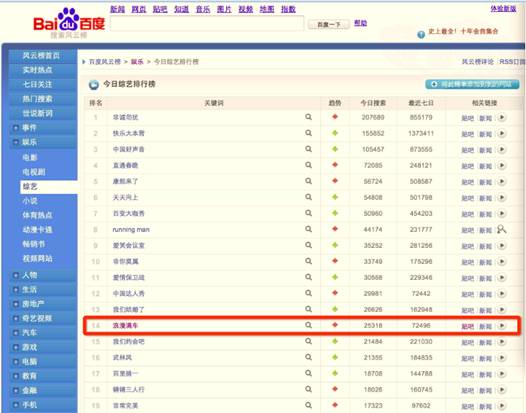The height and width of the screenshot is (413, 526).
Task: Select 视频网站 in the sidebar menu
Action: pos(37,259)
